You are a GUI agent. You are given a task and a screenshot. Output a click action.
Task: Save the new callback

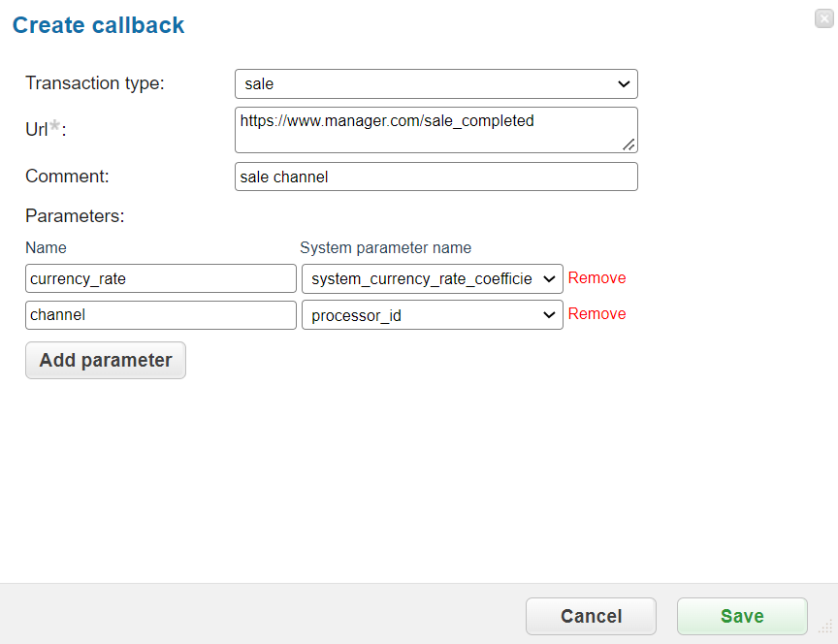[x=742, y=616]
